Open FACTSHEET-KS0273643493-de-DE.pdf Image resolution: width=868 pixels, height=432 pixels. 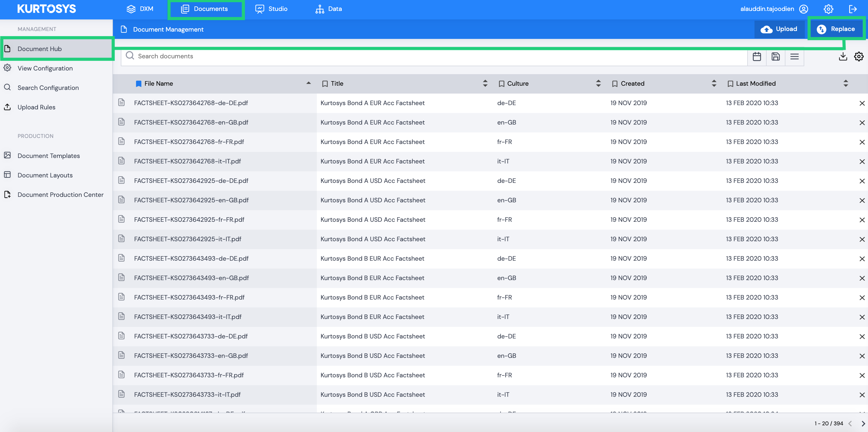(x=192, y=258)
